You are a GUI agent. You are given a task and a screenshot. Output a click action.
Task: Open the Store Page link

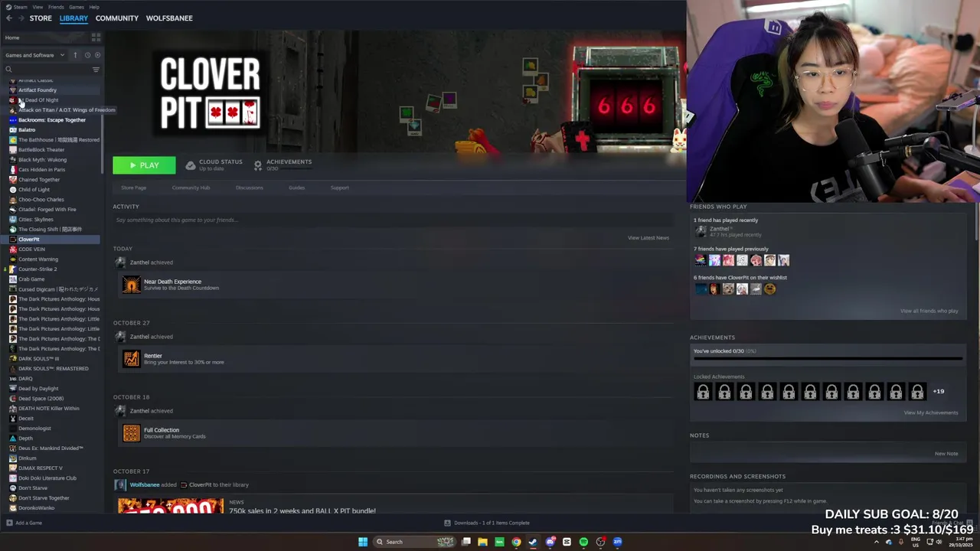coord(133,187)
